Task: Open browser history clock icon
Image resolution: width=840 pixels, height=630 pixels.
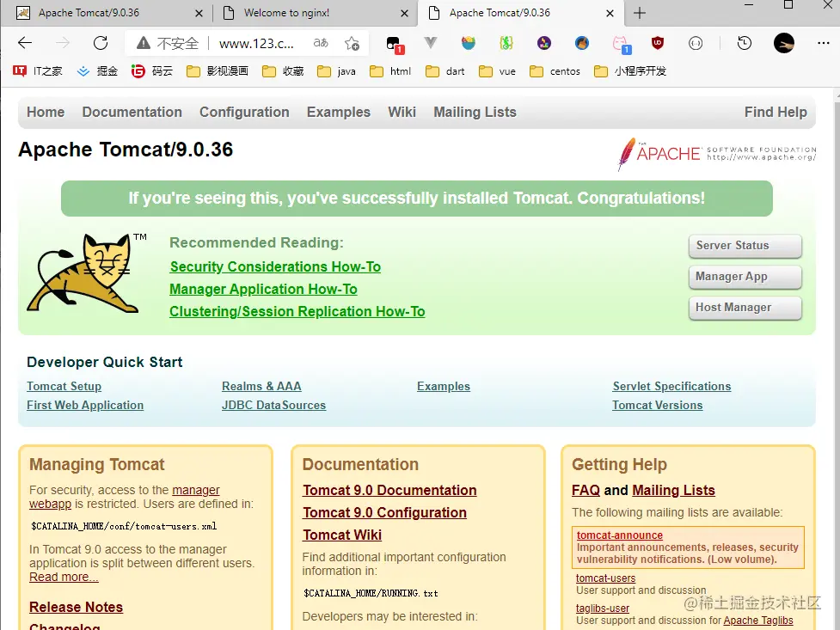Action: point(744,43)
